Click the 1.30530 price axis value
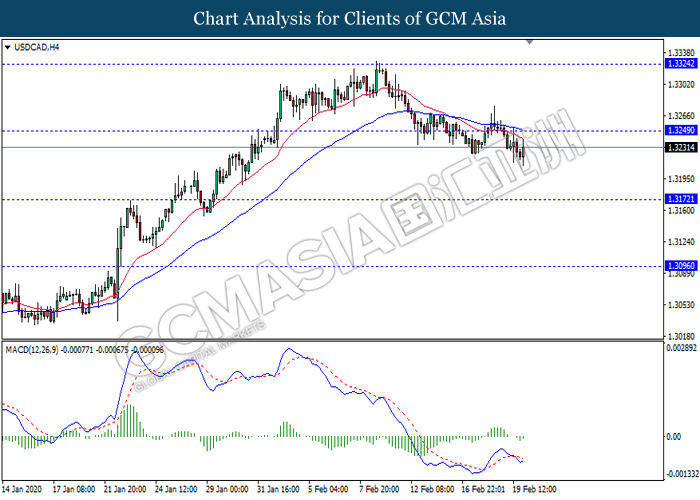 681,305
